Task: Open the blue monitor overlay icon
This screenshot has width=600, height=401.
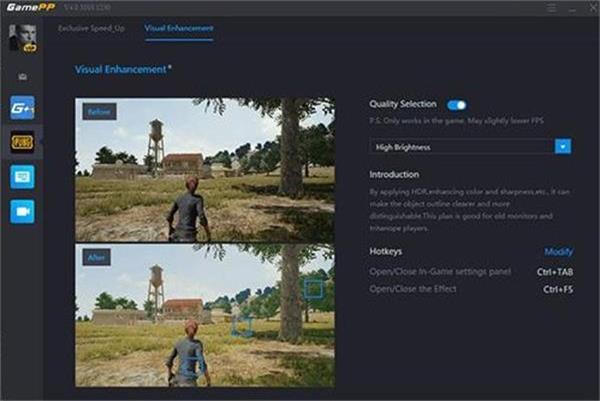Action: coord(22,177)
